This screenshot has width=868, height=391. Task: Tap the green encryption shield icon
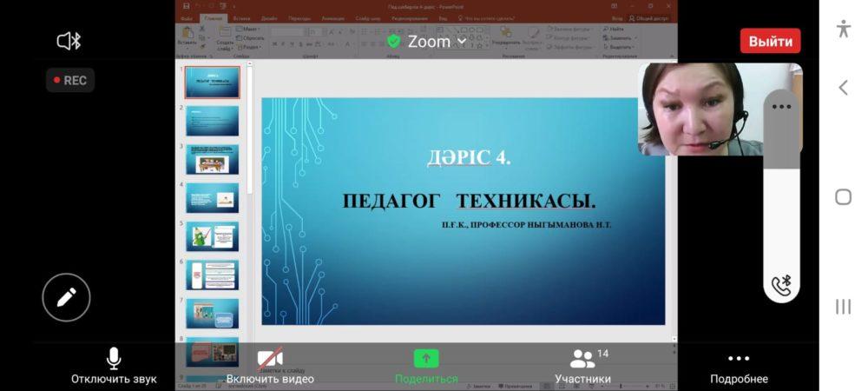(393, 42)
